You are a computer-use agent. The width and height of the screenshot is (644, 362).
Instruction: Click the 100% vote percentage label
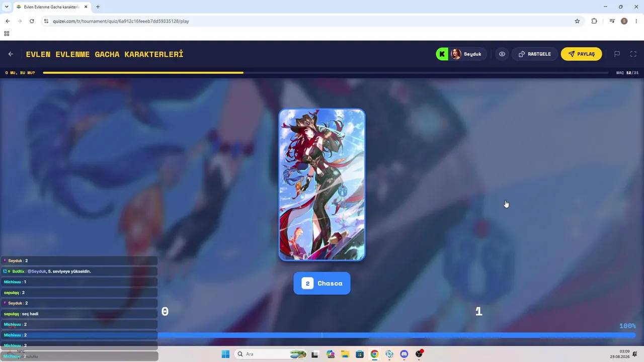pyautogui.click(x=627, y=326)
